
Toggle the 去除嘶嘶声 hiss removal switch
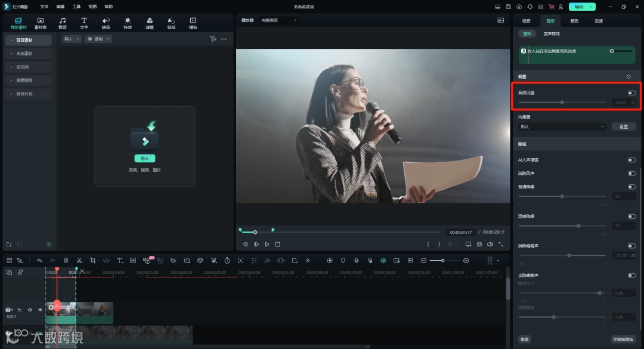[631, 276]
